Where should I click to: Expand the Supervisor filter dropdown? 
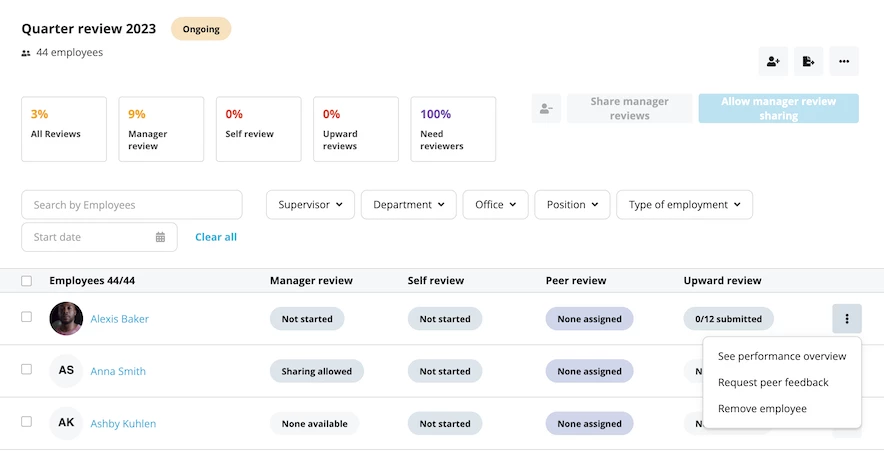click(310, 205)
